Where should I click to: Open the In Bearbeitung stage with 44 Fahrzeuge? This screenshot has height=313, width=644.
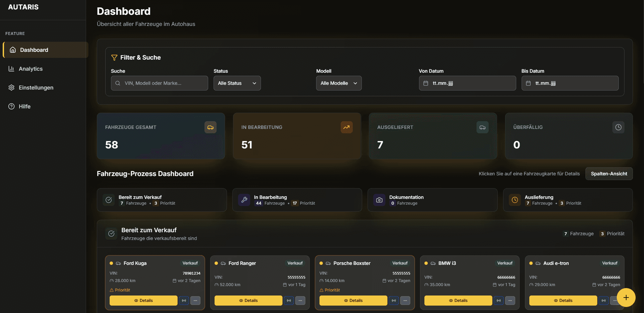(297, 200)
